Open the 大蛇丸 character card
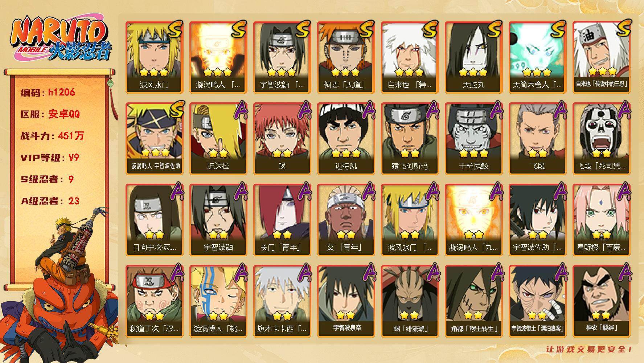644x363 pixels. [x=474, y=57]
